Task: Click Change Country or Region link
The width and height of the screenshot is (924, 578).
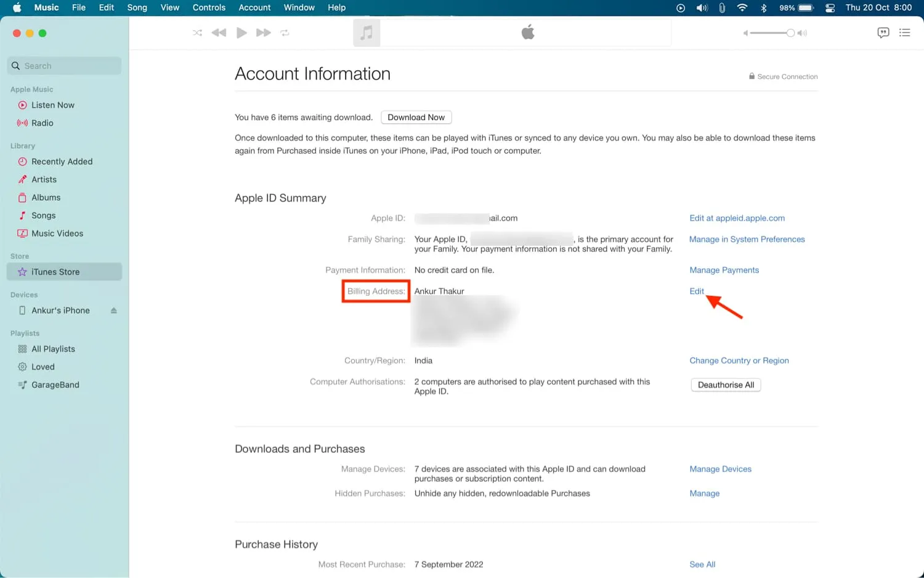Action: coord(739,360)
